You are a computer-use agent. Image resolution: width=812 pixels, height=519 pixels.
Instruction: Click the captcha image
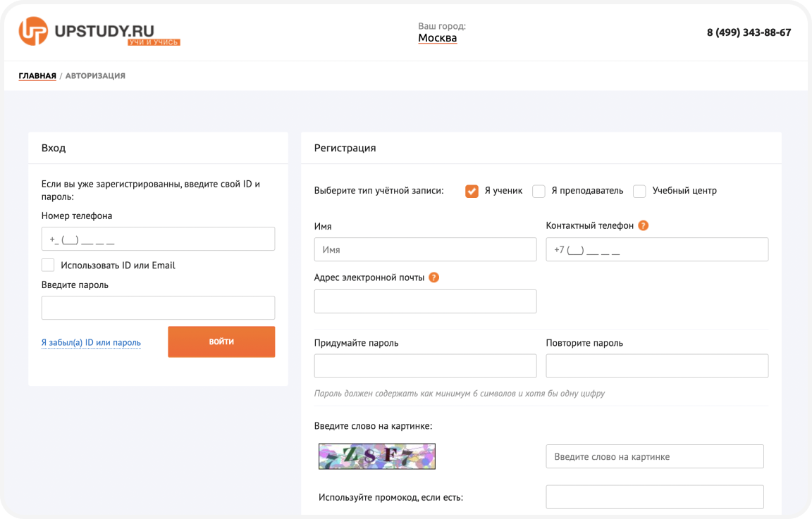377,456
